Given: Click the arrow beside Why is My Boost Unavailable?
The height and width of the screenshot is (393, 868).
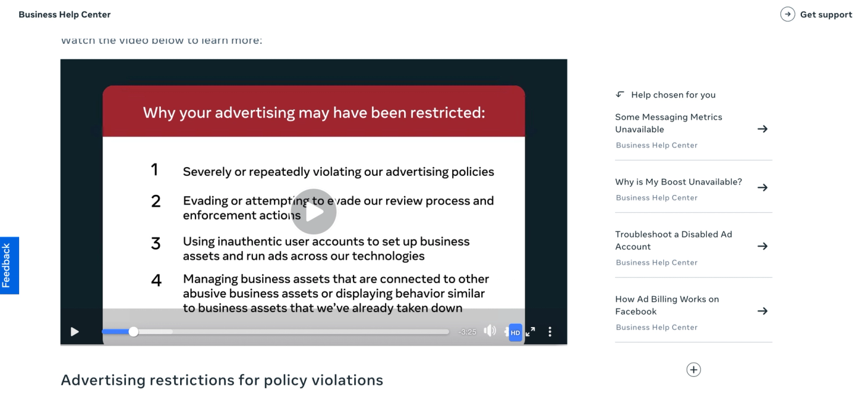Looking at the screenshot, I should (x=763, y=188).
